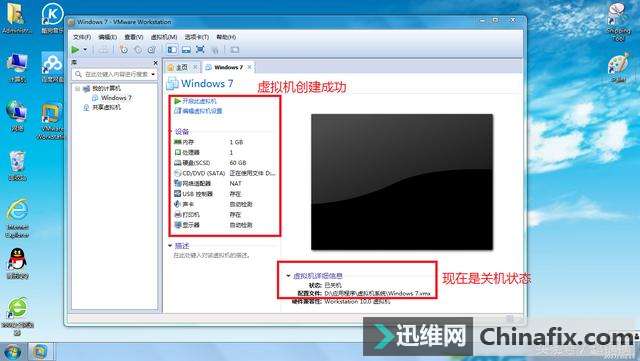The image size is (640, 361).
Task: Click the 内存 memory device icon
Action: pos(178,142)
